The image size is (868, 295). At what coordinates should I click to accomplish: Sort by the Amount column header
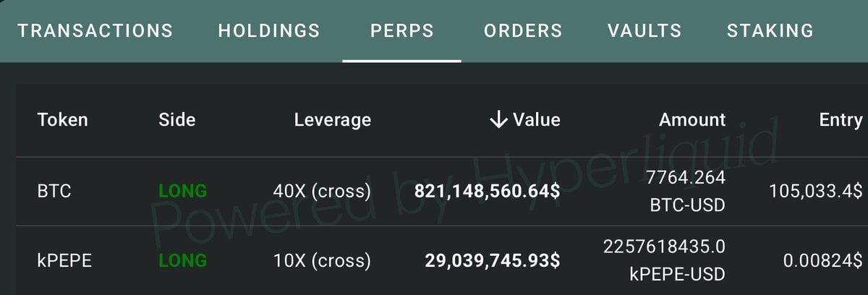click(692, 120)
